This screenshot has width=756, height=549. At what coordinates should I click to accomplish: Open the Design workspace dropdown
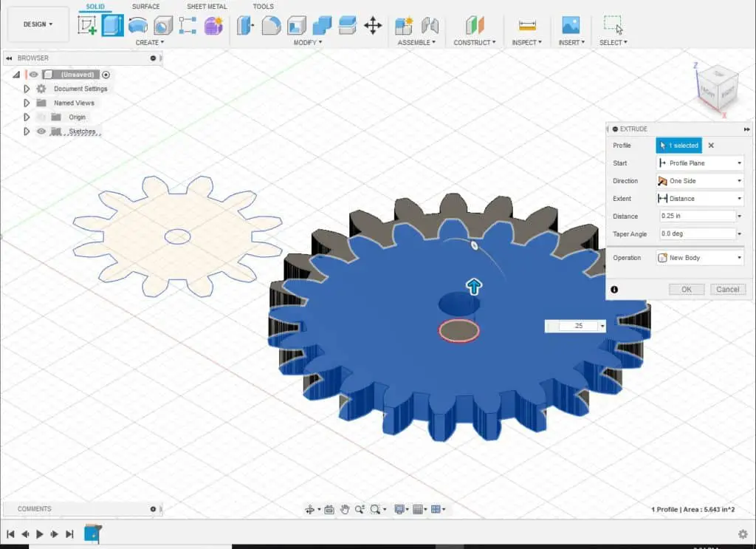point(38,24)
